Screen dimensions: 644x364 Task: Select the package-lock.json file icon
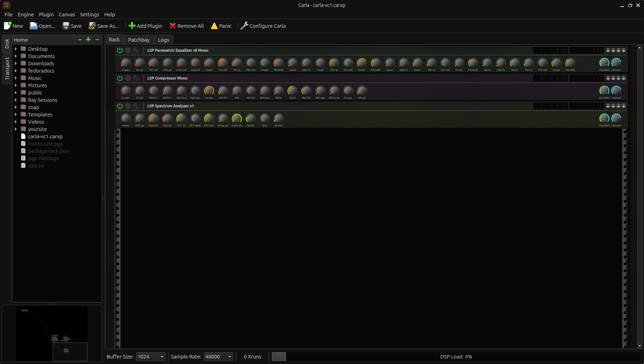click(x=23, y=151)
